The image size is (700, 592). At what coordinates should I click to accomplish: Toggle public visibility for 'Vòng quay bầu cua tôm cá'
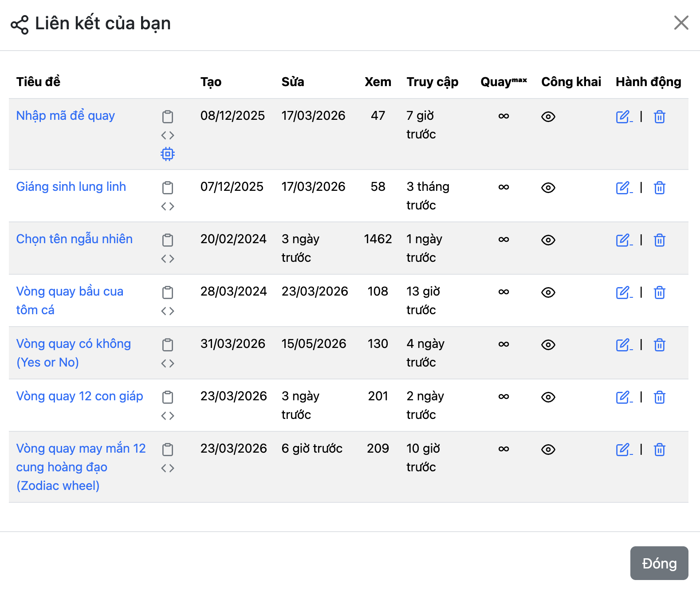coord(548,292)
